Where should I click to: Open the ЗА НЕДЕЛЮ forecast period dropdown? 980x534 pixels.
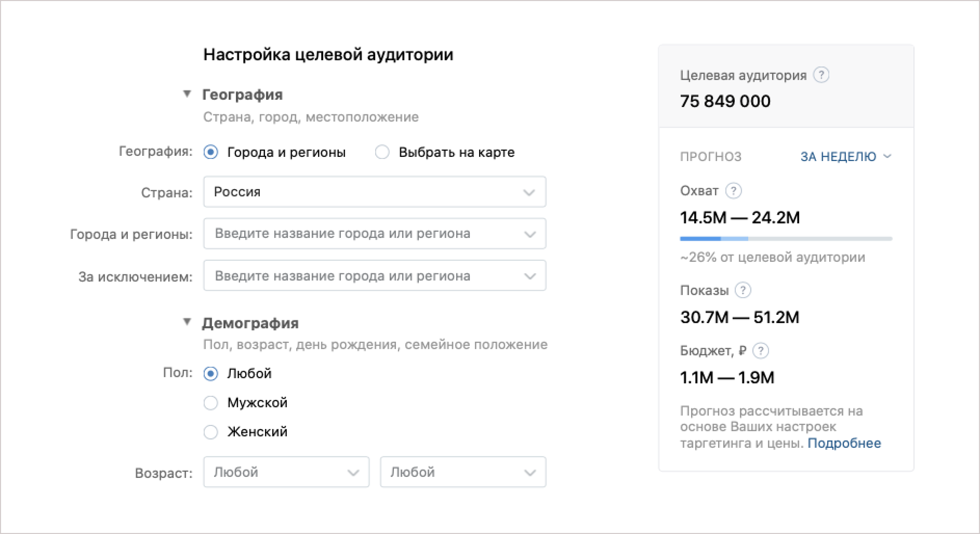pos(846,156)
